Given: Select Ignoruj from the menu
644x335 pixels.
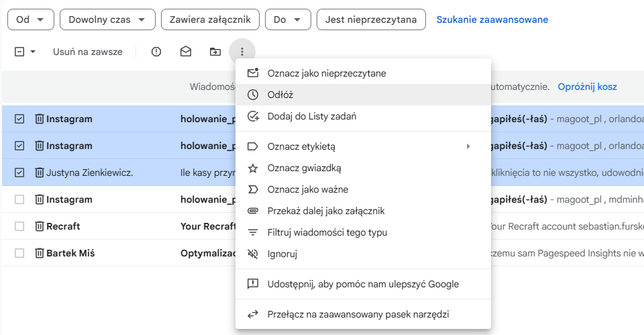Looking at the screenshot, I should 363,254.
